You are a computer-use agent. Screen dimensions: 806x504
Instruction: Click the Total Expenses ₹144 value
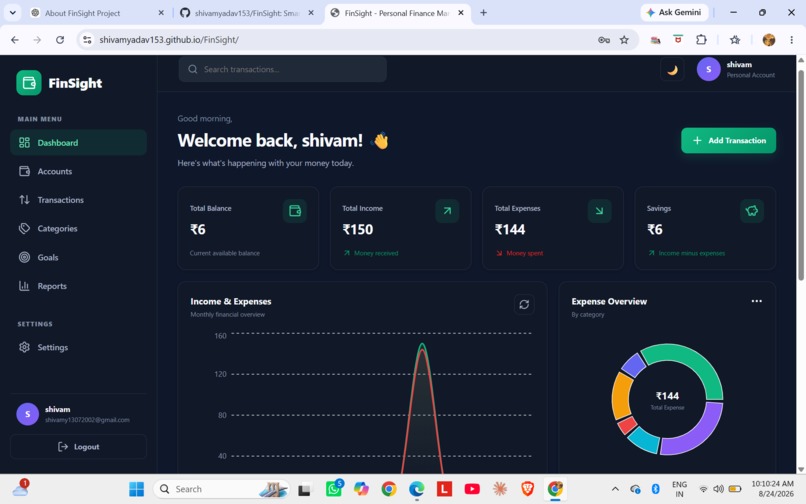coord(510,229)
